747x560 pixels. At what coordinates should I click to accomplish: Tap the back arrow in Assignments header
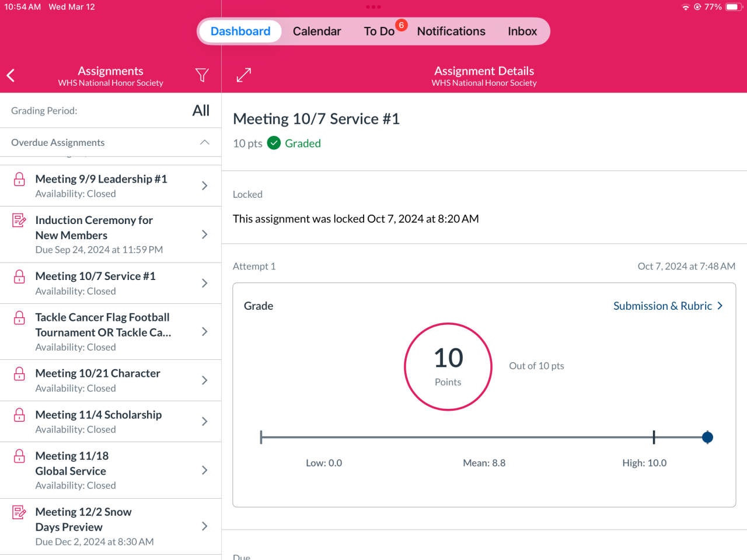click(x=11, y=75)
